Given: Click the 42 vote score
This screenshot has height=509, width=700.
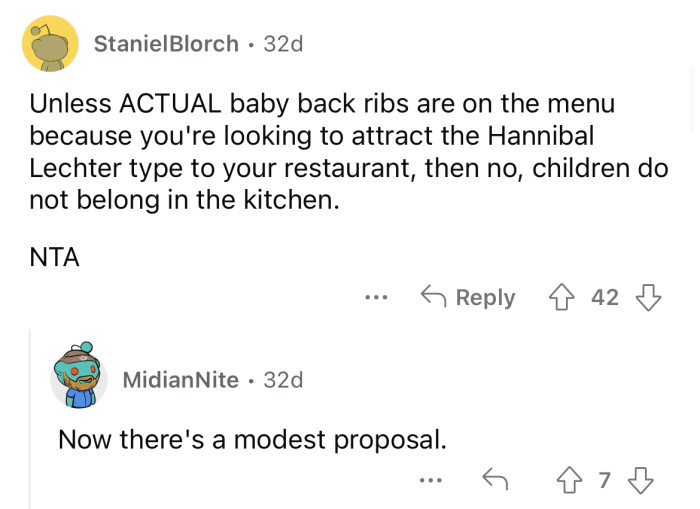Looking at the screenshot, I should click(605, 298).
